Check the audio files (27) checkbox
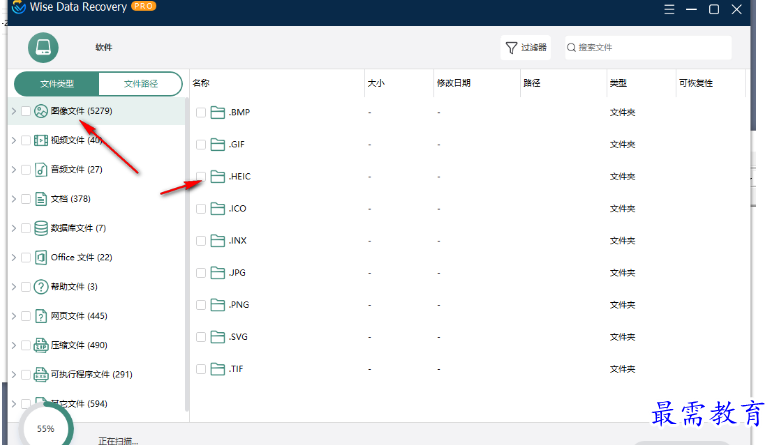This screenshot has height=445, width=773. [26, 170]
